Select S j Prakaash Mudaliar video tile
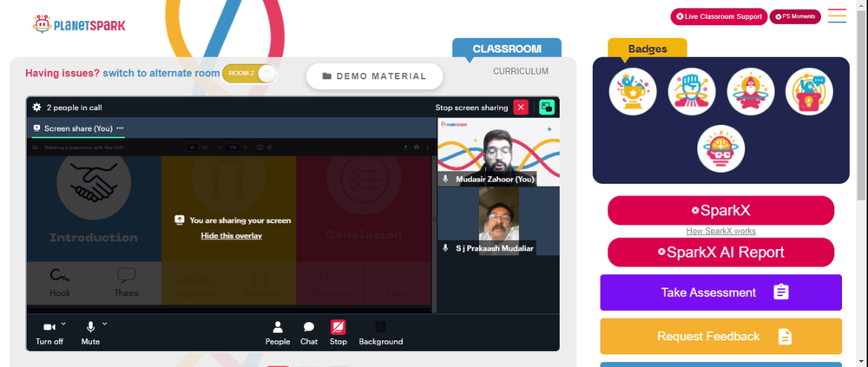Screen dimensions: 868x367 [x=498, y=221]
